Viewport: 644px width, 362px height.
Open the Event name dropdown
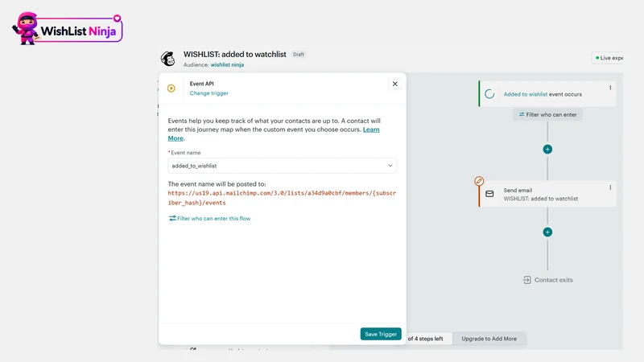(283, 166)
